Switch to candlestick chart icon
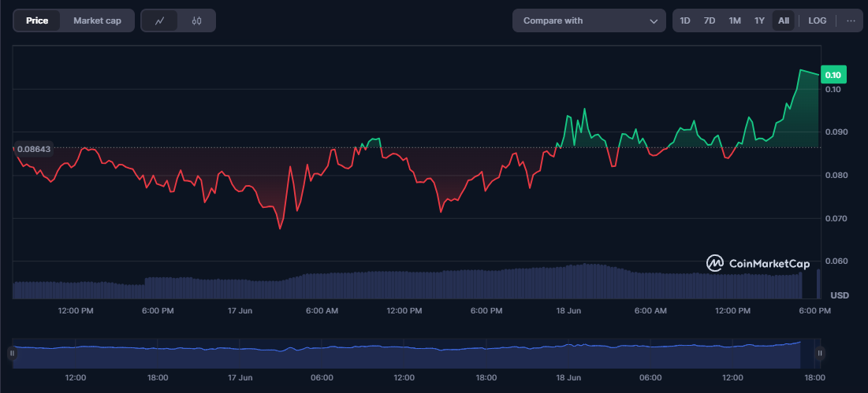 tap(196, 20)
